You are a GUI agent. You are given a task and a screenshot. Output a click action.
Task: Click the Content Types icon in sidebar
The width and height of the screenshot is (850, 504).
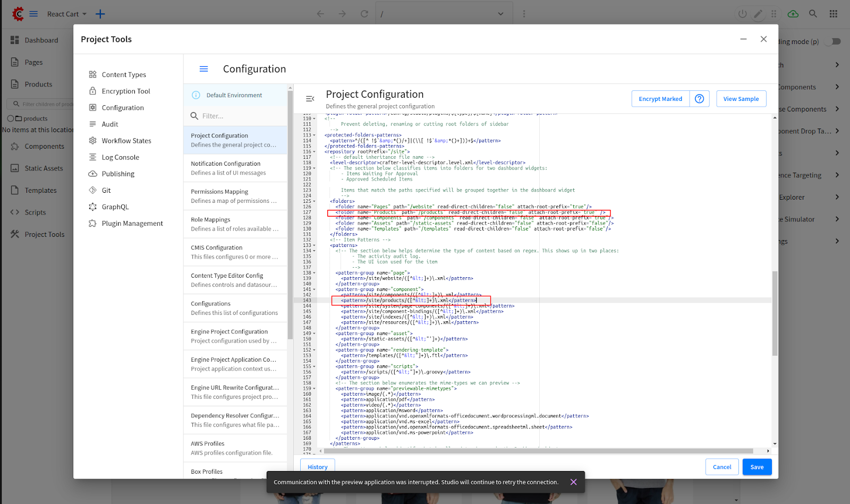93,75
